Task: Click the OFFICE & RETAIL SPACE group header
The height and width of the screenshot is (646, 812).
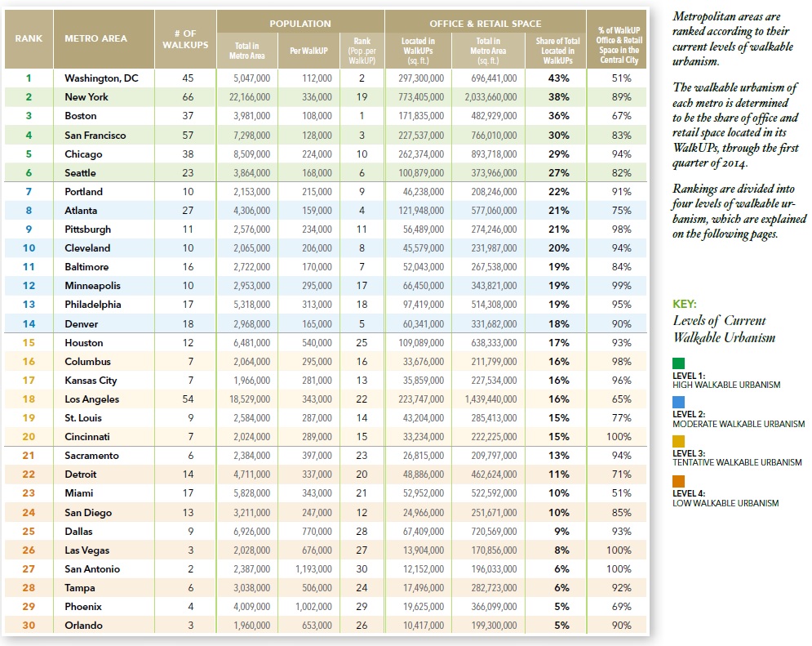Action: (x=486, y=24)
